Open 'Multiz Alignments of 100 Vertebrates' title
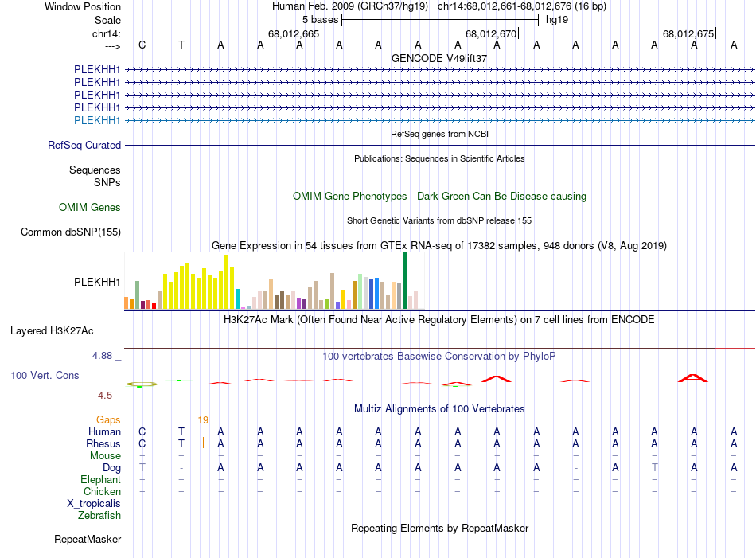Screen dimensions: 756x558 click(439, 409)
